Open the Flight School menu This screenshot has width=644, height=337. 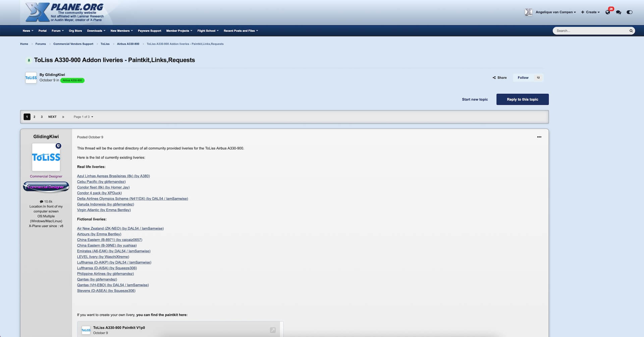click(x=208, y=31)
